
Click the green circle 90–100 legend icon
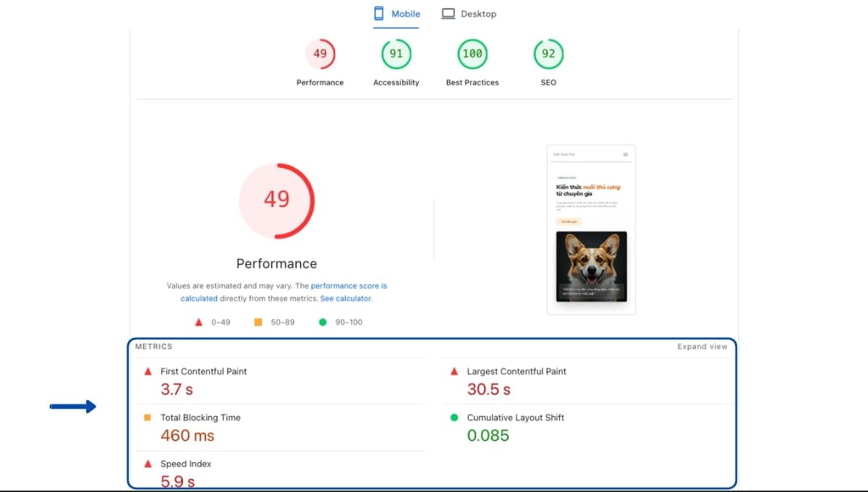[x=323, y=322]
